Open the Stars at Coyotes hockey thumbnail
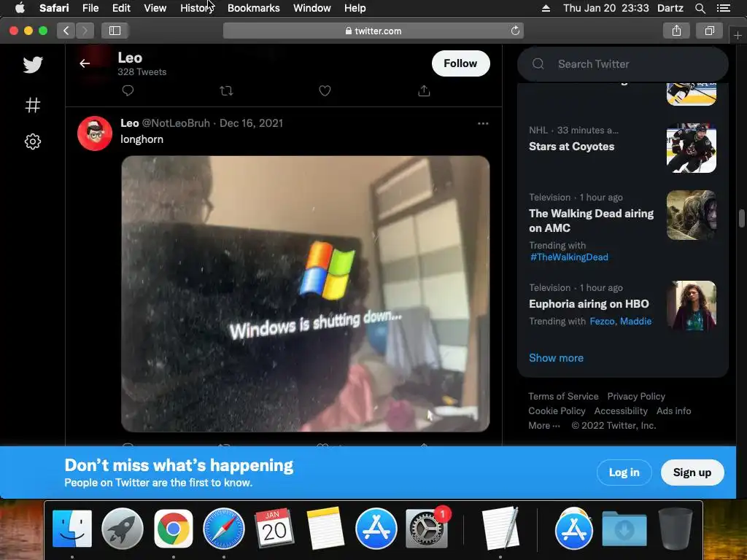747x560 pixels. coord(692,148)
